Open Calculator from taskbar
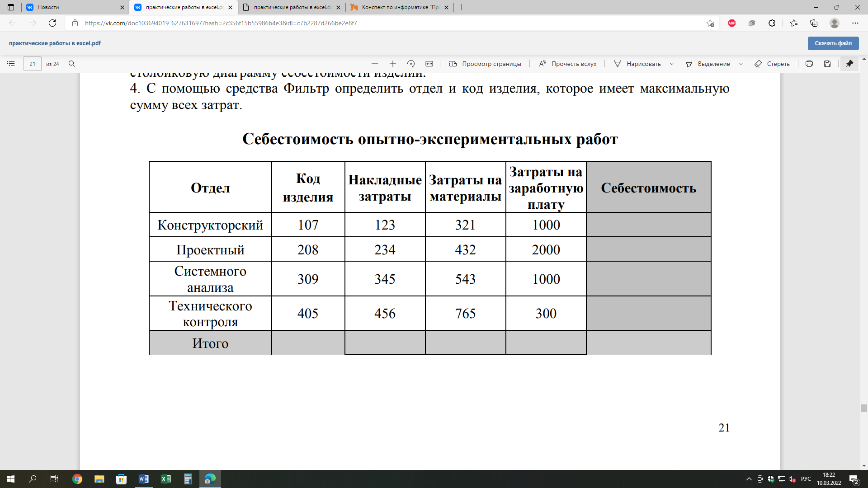The width and height of the screenshot is (868, 488). pyautogui.click(x=188, y=479)
